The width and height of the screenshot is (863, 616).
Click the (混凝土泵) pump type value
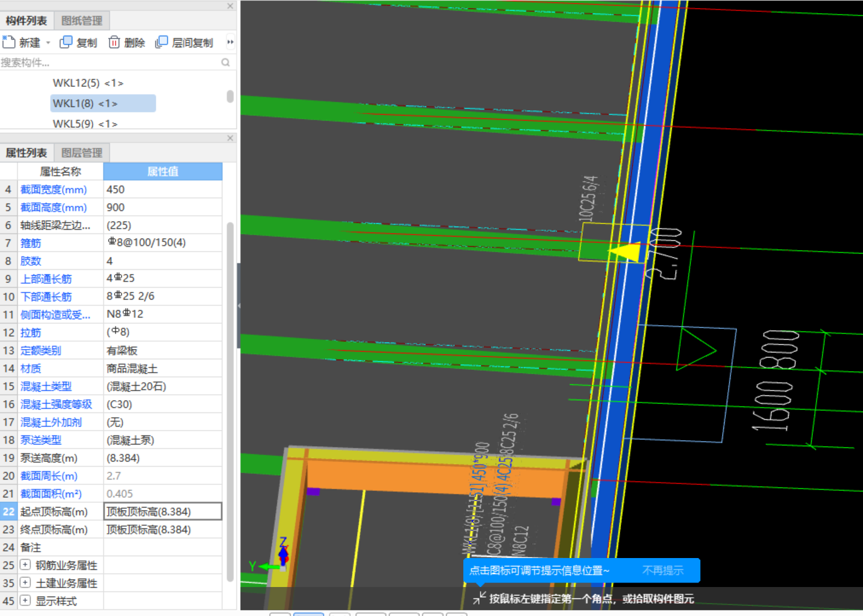(x=163, y=440)
